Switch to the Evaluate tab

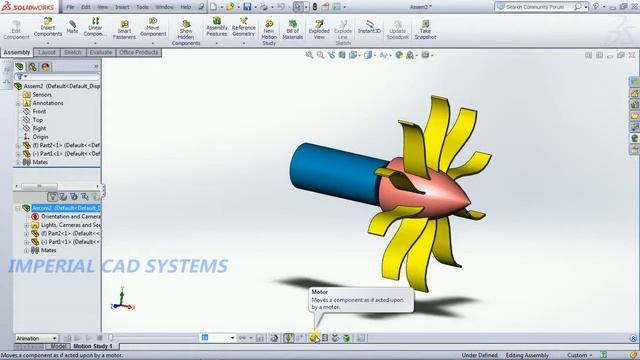click(x=100, y=52)
